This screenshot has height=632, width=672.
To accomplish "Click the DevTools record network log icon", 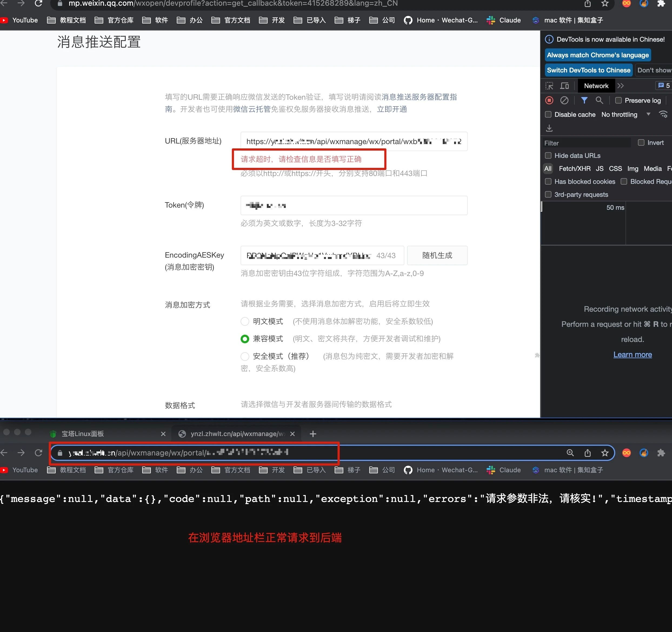I will click(x=549, y=100).
